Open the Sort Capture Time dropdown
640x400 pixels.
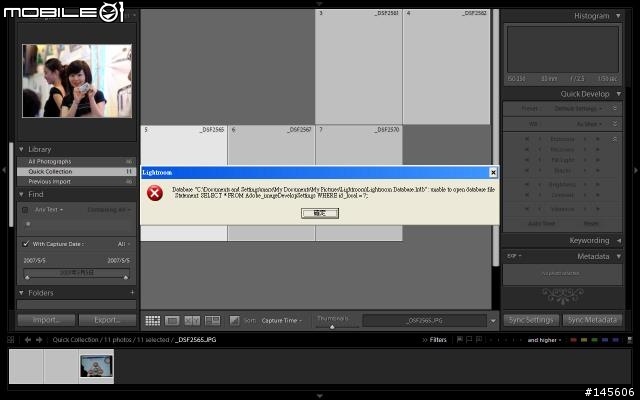point(282,321)
